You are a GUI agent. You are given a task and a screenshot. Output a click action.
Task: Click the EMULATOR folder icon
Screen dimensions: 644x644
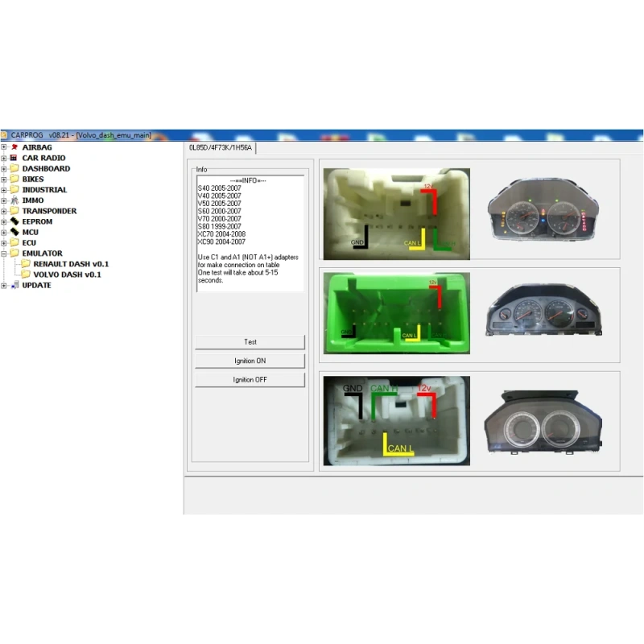pos(14,254)
